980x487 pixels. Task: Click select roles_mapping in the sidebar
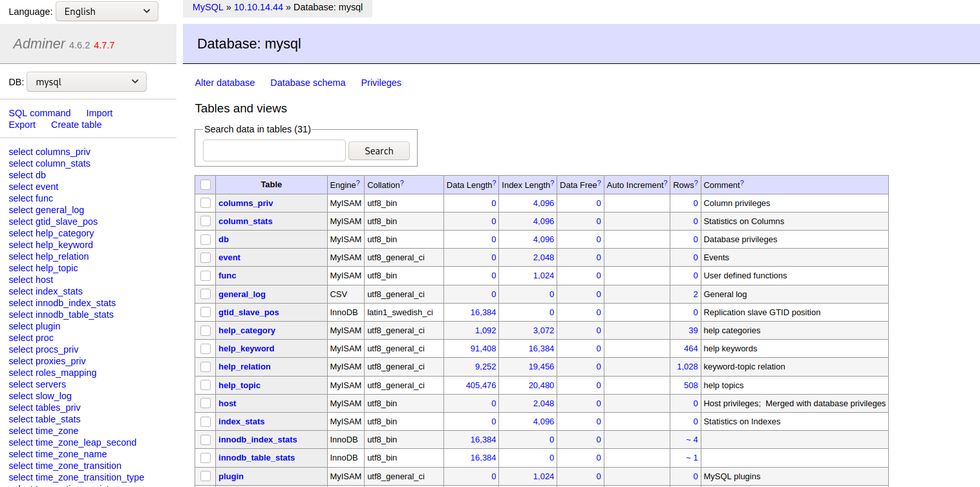53,373
